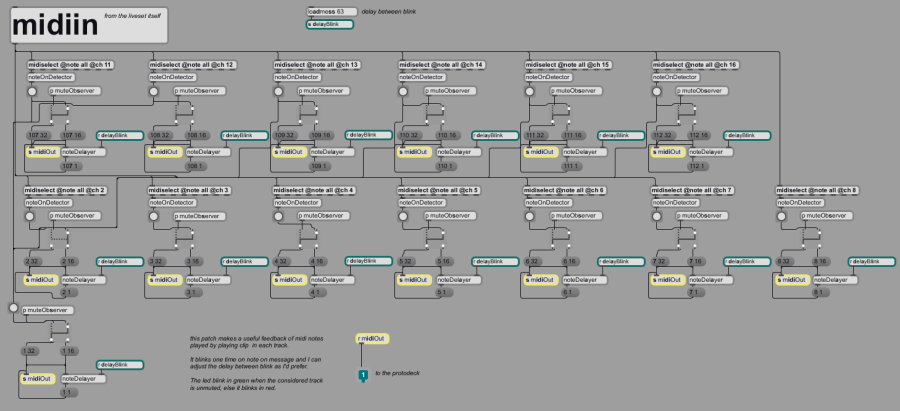Click bang button beside bottom-left p muteObserver
Image resolution: width=900 pixels, height=411 pixels.
tap(13, 309)
